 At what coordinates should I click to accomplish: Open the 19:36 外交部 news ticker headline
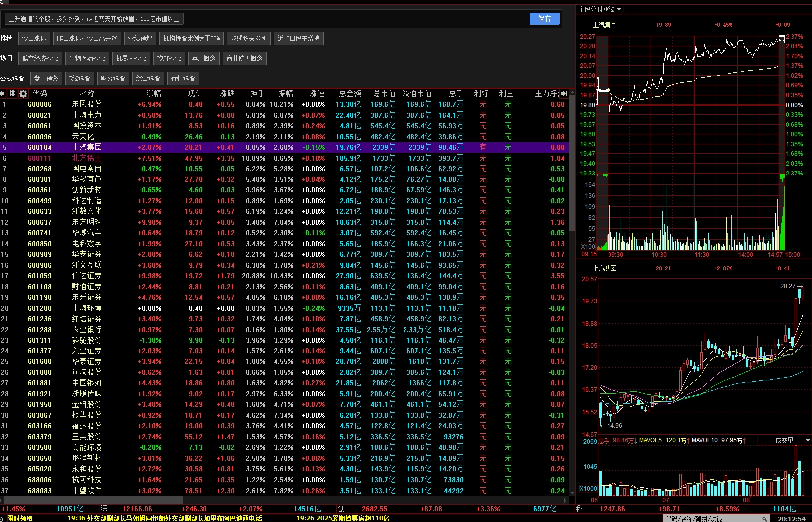click(x=165, y=518)
